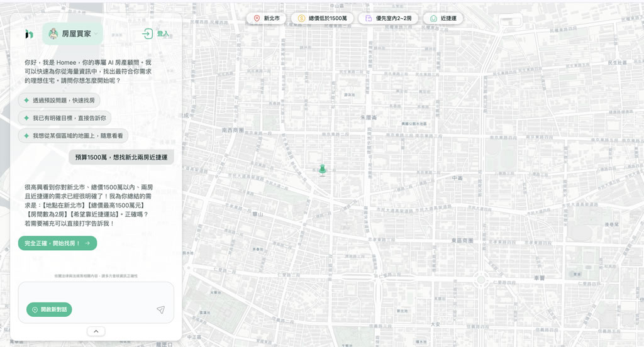This screenshot has height=347, width=644.
Task: Pick 我想從某個區域的地圖上，隨意看看 option
Action: pyautogui.click(x=73, y=136)
